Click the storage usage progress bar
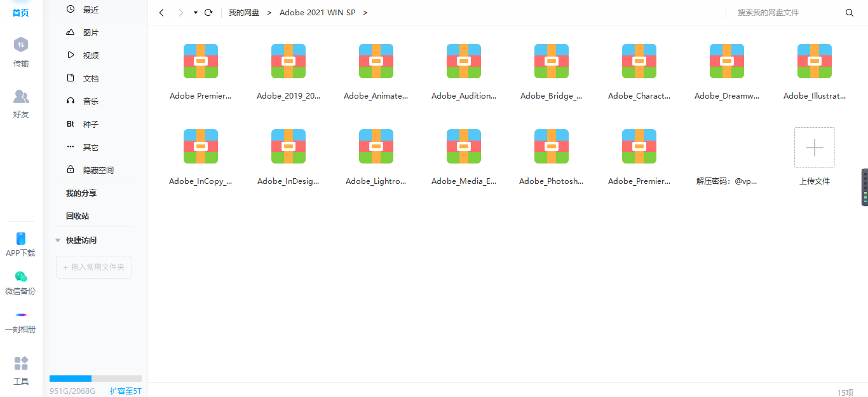868x397 pixels. coord(95,379)
